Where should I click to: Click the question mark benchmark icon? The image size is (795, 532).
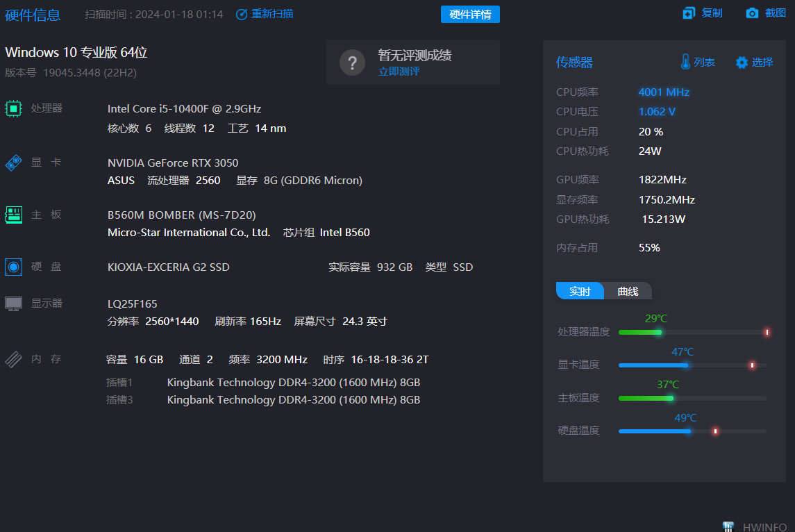[x=353, y=63]
